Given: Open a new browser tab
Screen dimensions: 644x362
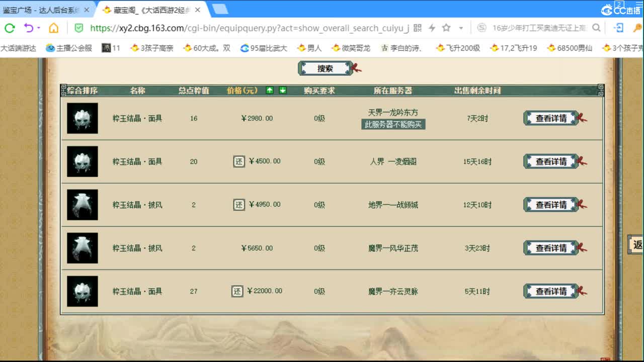Looking at the screenshot, I should pos(219,9).
